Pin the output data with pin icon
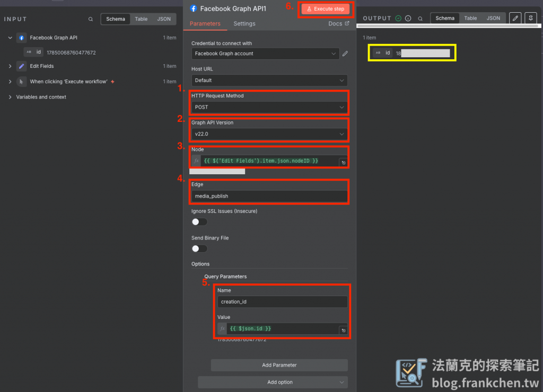Image resolution: width=543 pixels, height=392 pixels. pyautogui.click(x=530, y=18)
